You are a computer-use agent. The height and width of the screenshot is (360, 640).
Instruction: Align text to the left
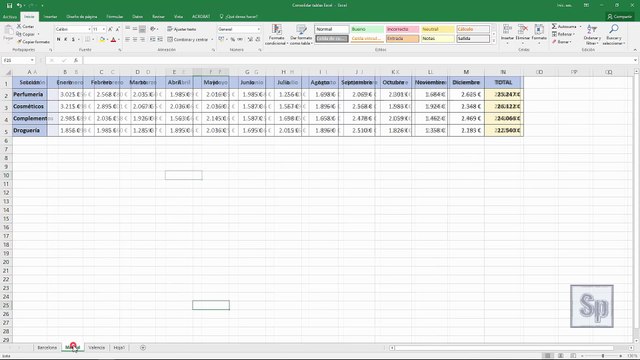pos(127,40)
